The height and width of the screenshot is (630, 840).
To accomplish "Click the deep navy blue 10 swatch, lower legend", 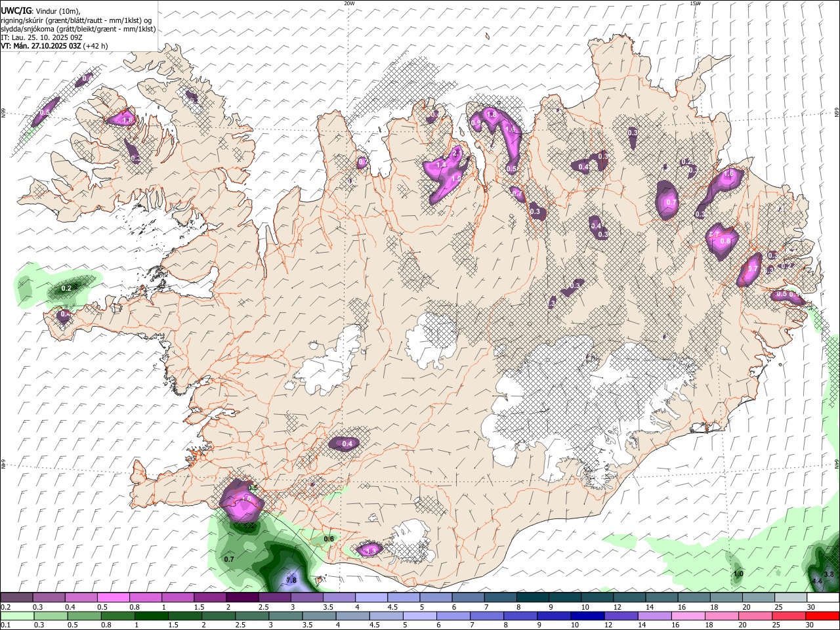I will click(586, 616).
